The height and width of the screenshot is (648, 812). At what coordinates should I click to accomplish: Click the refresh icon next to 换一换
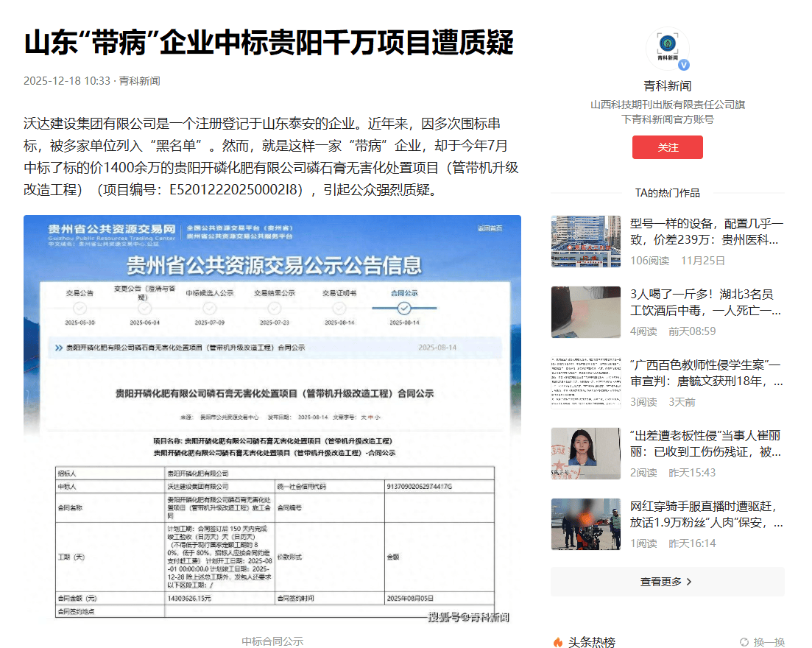[x=744, y=642]
